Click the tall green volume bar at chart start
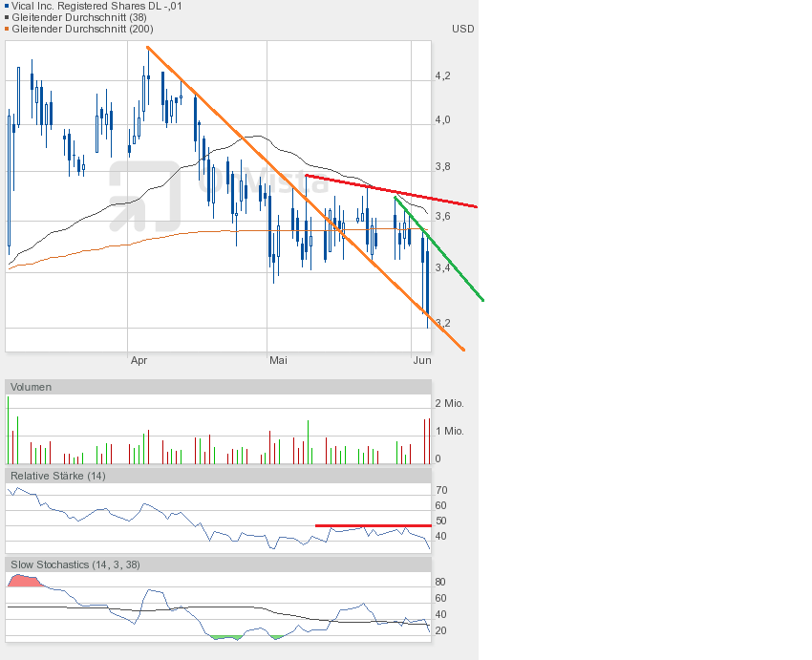The image size is (812, 660). (9, 430)
